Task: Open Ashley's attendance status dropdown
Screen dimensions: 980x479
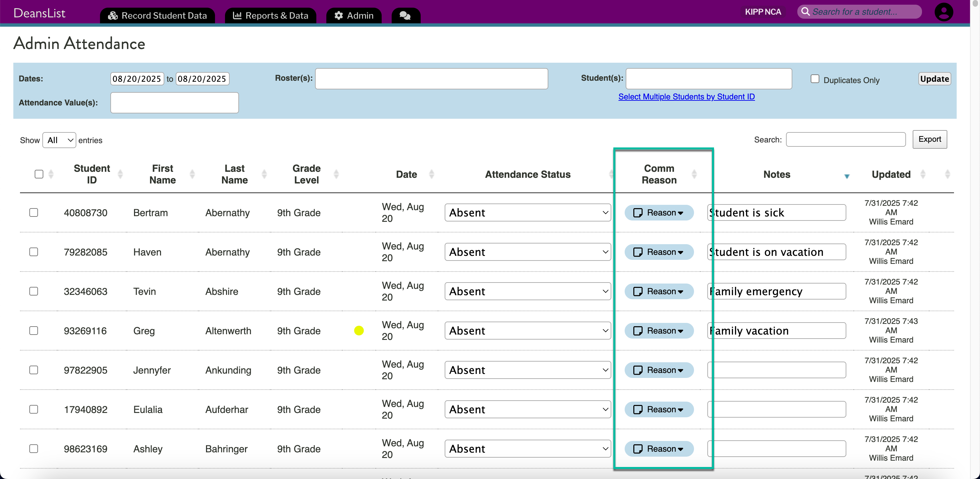Action: (x=528, y=449)
